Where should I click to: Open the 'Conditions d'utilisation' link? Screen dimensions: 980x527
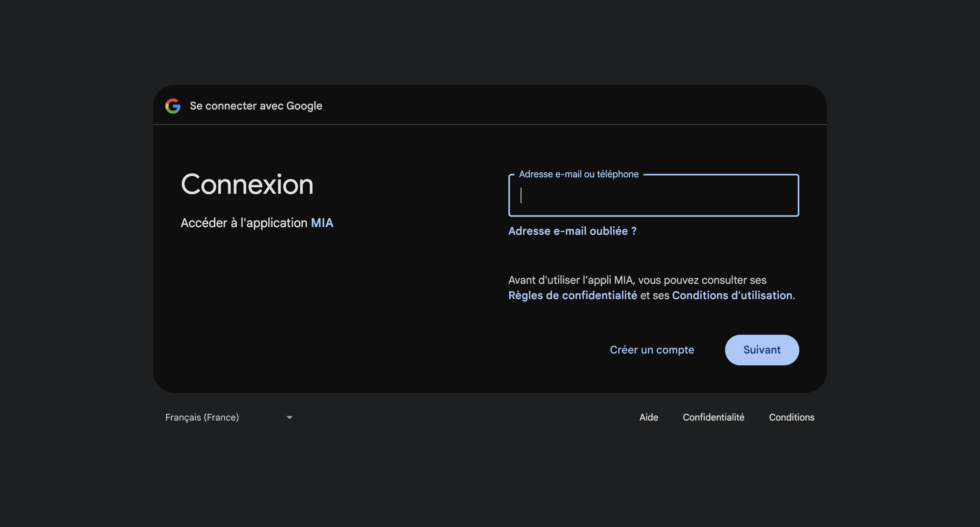click(x=732, y=295)
